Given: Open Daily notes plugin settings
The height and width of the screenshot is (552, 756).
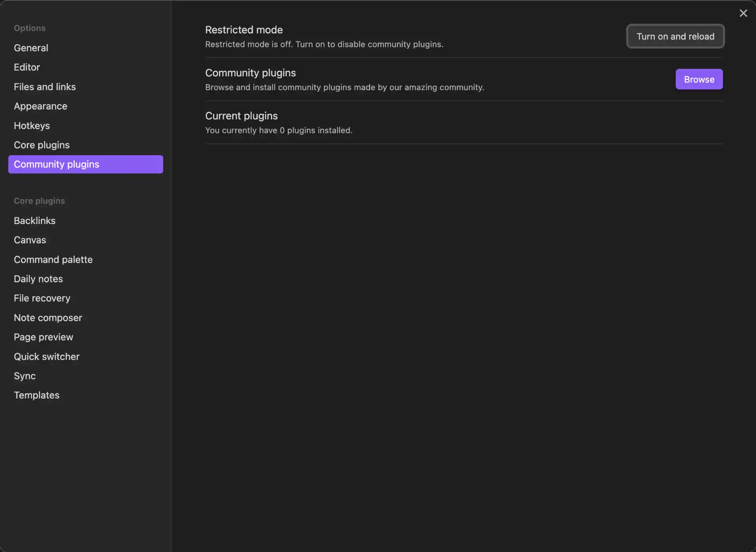Looking at the screenshot, I should coord(38,279).
